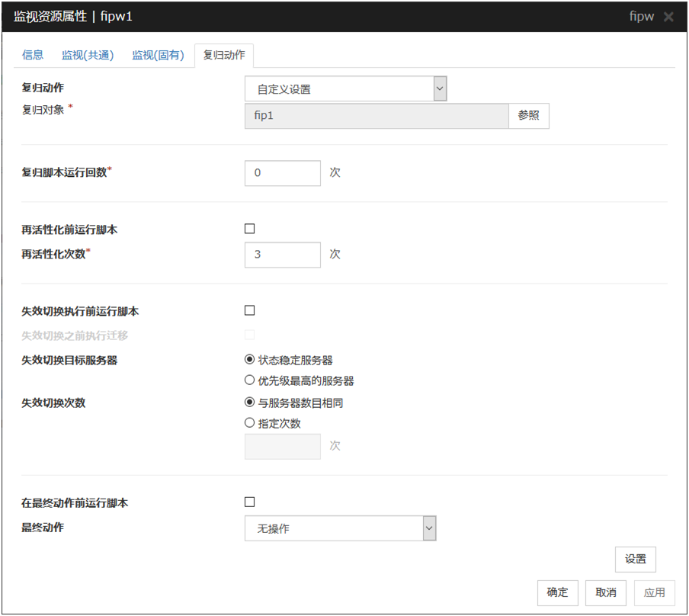The width and height of the screenshot is (689, 616).
Task: Click the 再活性化次数 input field
Action: 282,255
